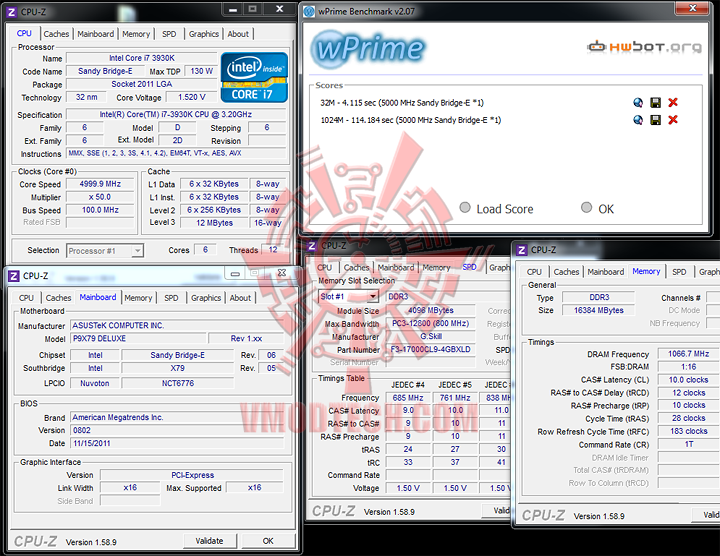
Task: Open About tab in top CPU-Z window
Action: 238,34
